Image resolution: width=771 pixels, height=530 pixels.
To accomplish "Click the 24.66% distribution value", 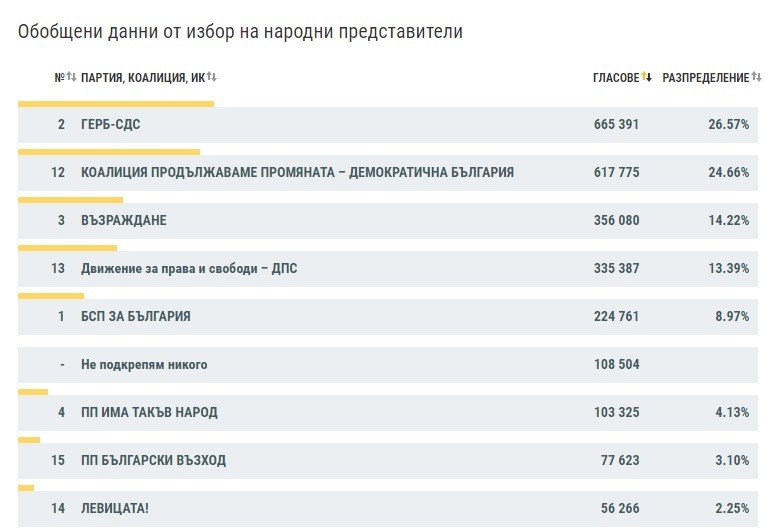I will point(728,172).
